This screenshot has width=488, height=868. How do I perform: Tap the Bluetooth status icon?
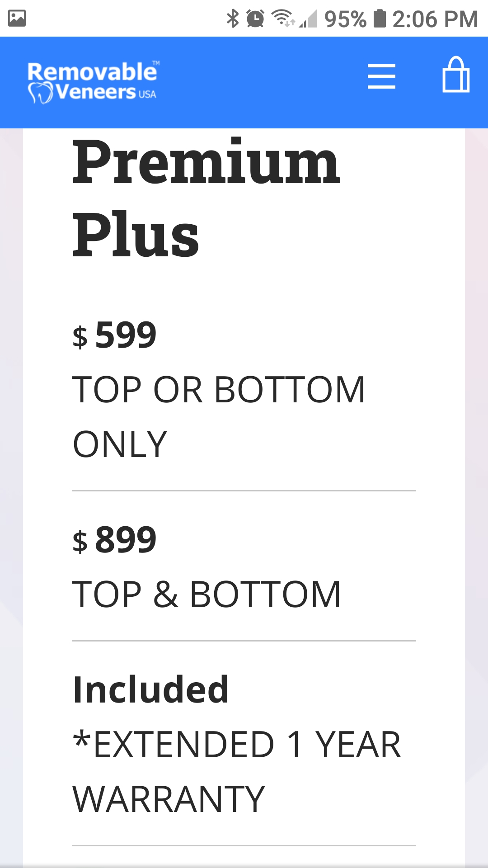pos(233,19)
